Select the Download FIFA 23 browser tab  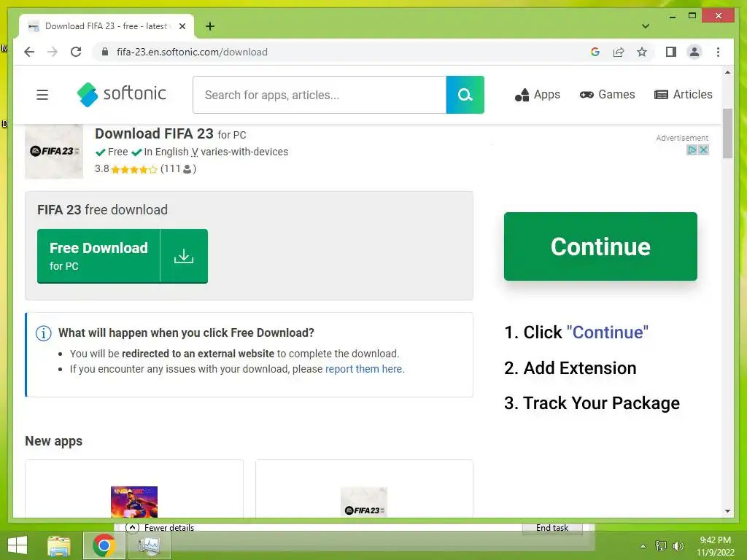[107, 26]
